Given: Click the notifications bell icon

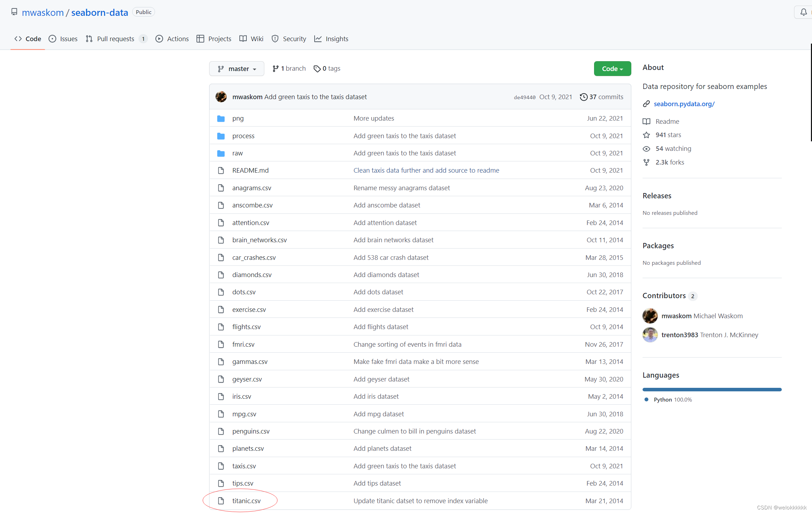Looking at the screenshot, I should pos(803,12).
